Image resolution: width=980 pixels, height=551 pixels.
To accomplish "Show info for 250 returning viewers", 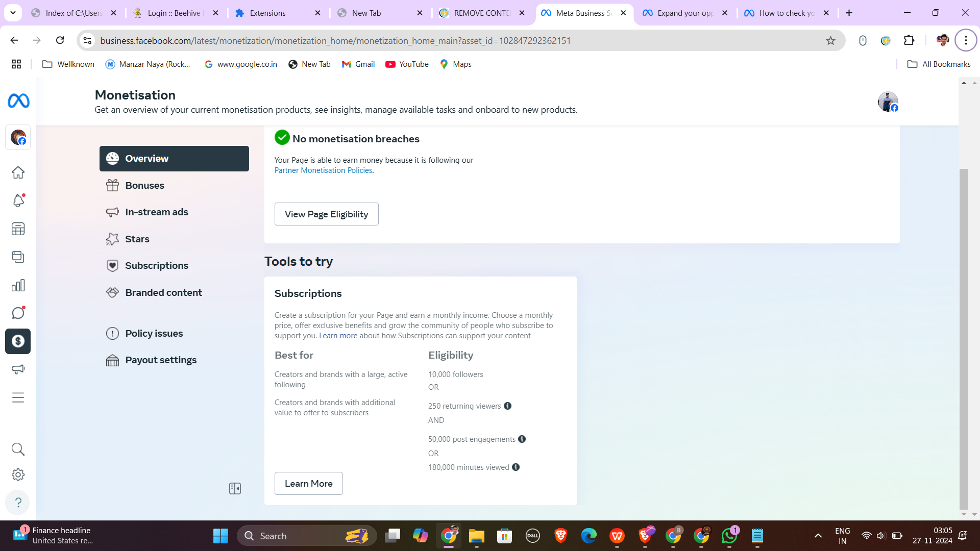I will pos(507,406).
